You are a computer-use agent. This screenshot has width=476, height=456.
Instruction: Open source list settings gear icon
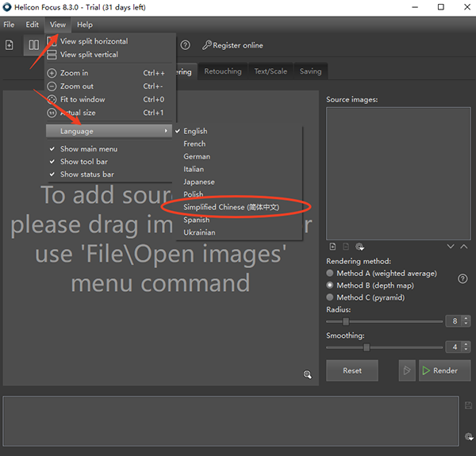click(359, 247)
